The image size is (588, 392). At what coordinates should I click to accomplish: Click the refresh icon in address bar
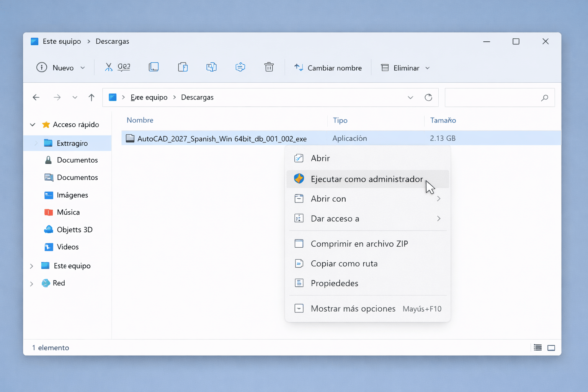pyautogui.click(x=428, y=97)
